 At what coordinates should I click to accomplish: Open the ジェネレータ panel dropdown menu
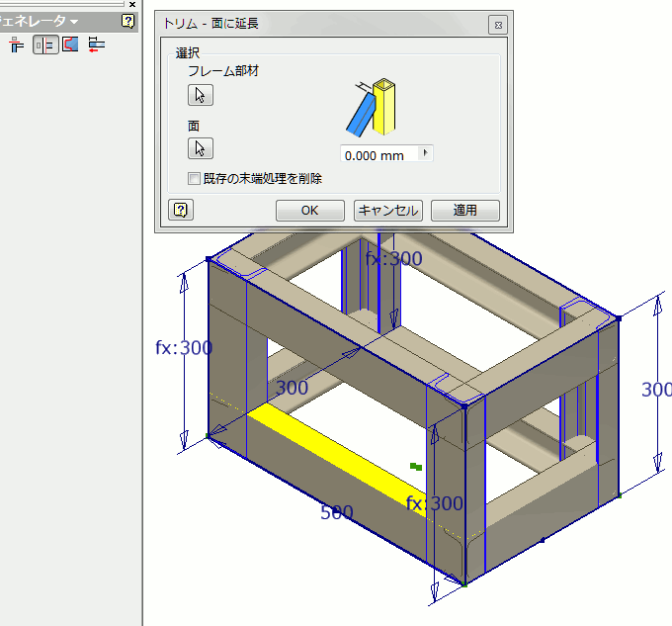(x=74, y=21)
